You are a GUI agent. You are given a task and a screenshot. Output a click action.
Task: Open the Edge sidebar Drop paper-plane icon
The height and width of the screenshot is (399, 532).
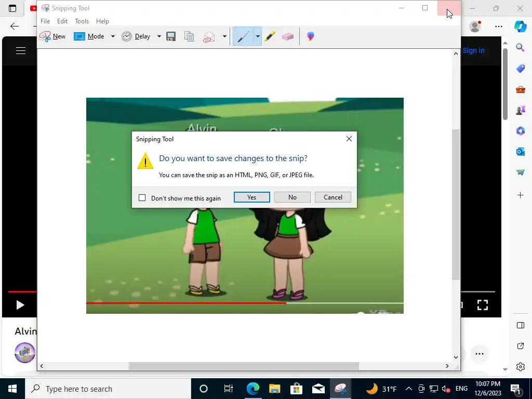click(x=520, y=172)
